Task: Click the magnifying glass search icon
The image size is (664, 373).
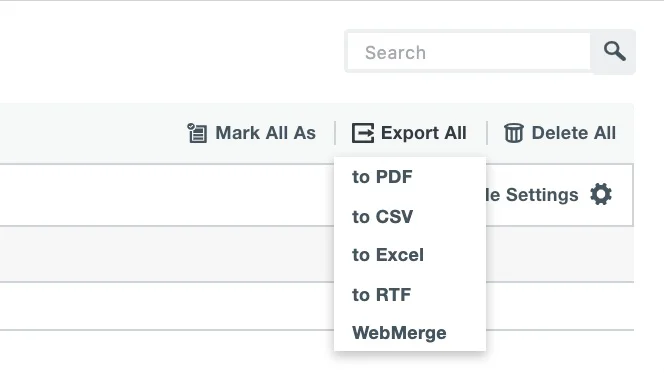Action: point(614,52)
